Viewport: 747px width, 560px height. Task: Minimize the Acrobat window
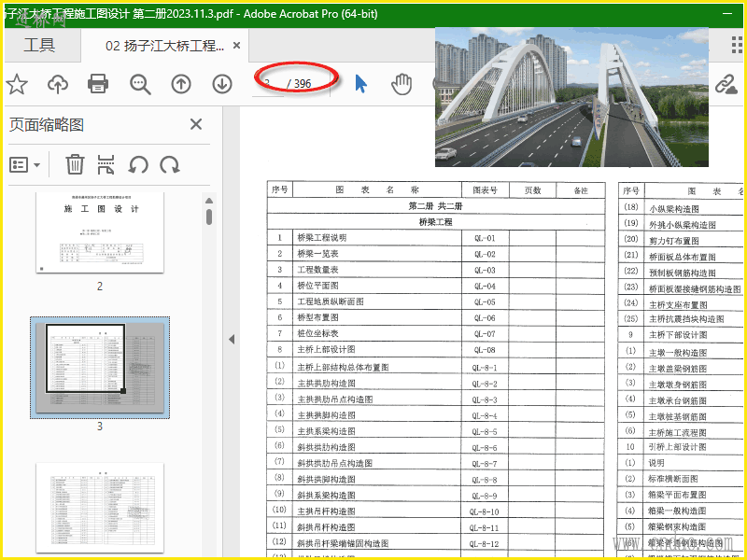coord(727,14)
